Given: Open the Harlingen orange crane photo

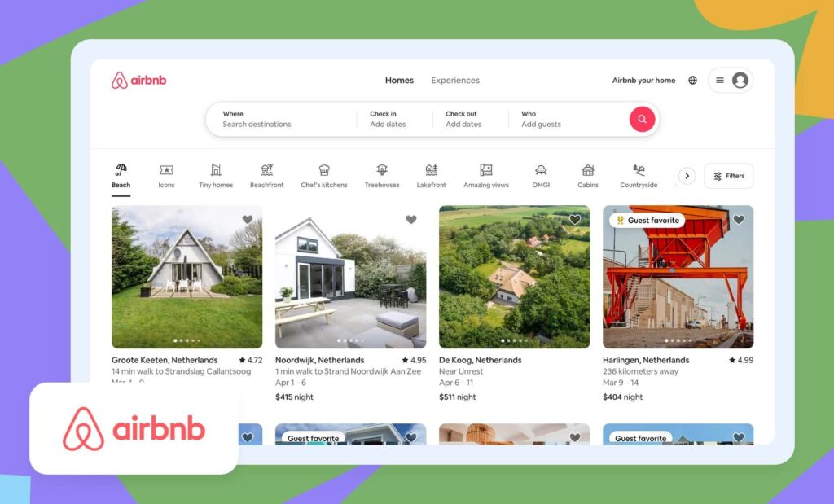Looking at the screenshot, I should point(678,277).
